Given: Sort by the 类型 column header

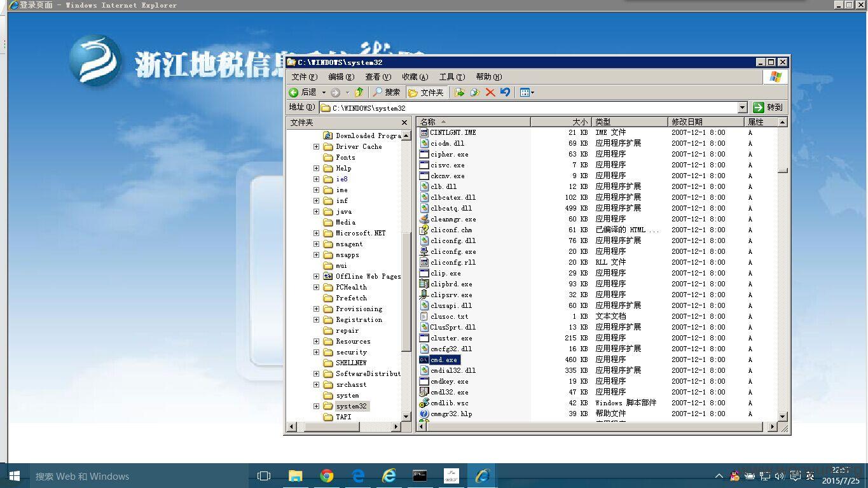Looking at the screenshot, I should (x=630, y=122).
